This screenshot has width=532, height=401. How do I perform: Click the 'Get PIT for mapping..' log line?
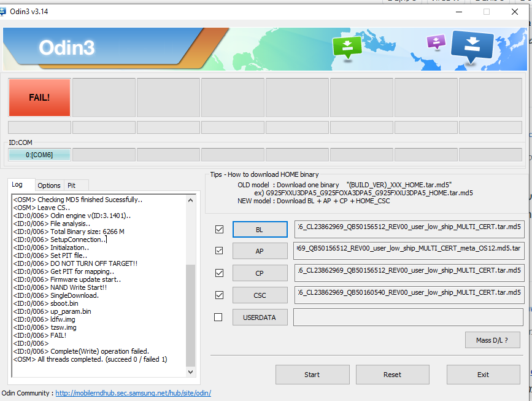tap(64, 271)
